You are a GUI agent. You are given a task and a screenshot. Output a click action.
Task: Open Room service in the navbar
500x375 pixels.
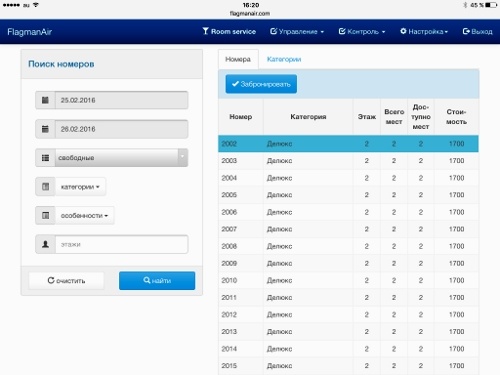click(x=229, y=32)
